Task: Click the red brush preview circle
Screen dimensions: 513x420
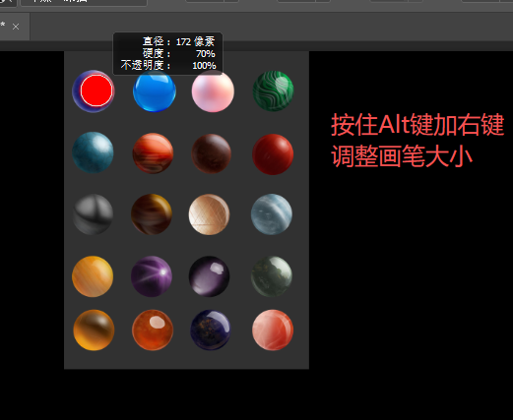Action: coord(96,90)
